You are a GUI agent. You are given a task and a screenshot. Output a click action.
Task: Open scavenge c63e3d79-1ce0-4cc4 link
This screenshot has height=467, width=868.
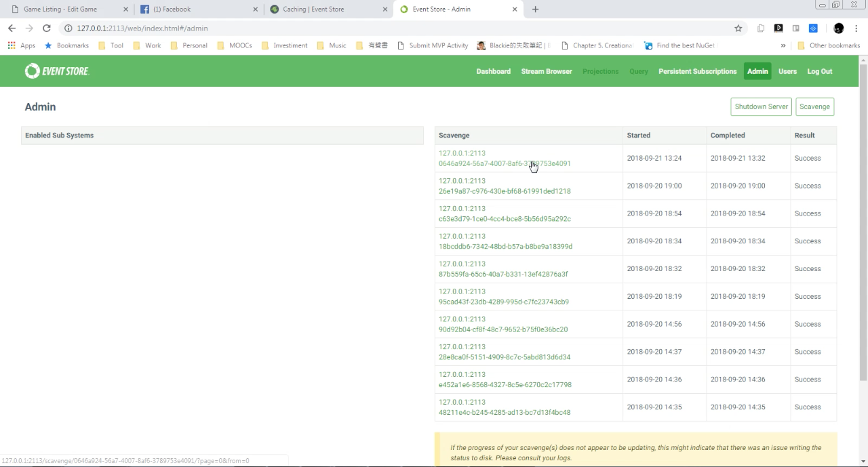[x=505, y=214]
